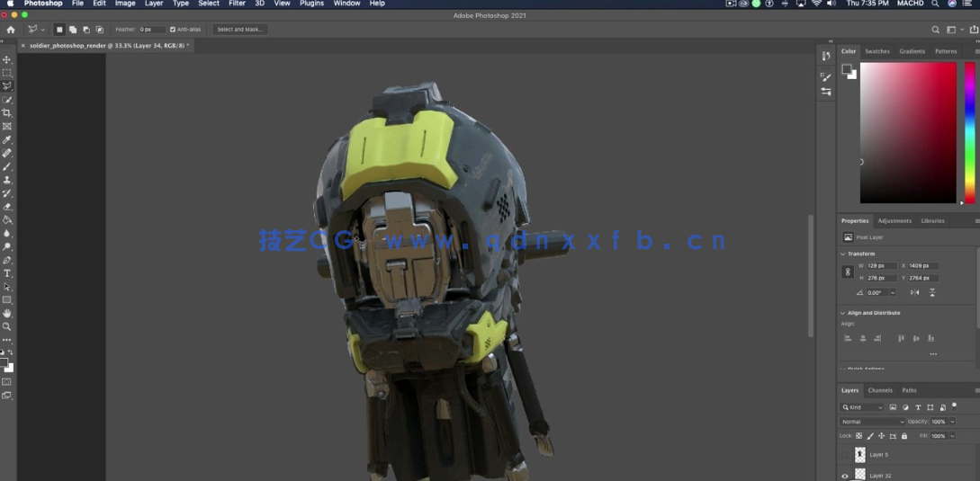This screenshot has height=481, width=980.
Task: Open the layer Kind filter dropdown
Action: (862, 407)
